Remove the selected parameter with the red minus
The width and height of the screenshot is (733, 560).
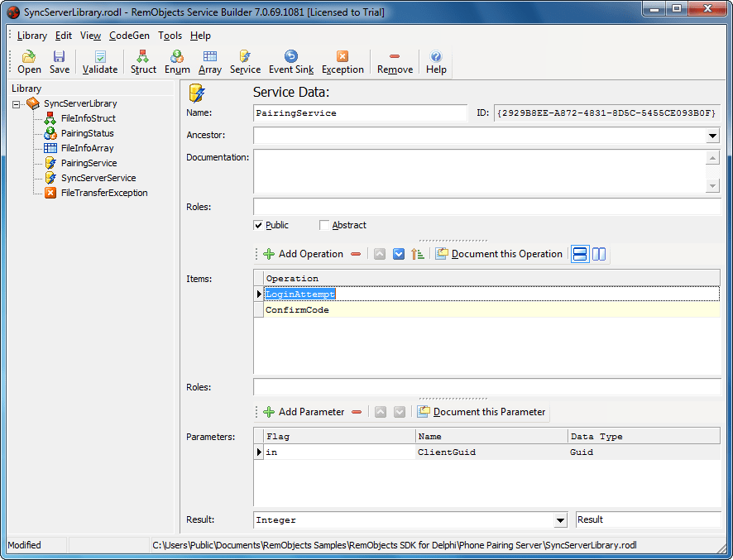357,412
